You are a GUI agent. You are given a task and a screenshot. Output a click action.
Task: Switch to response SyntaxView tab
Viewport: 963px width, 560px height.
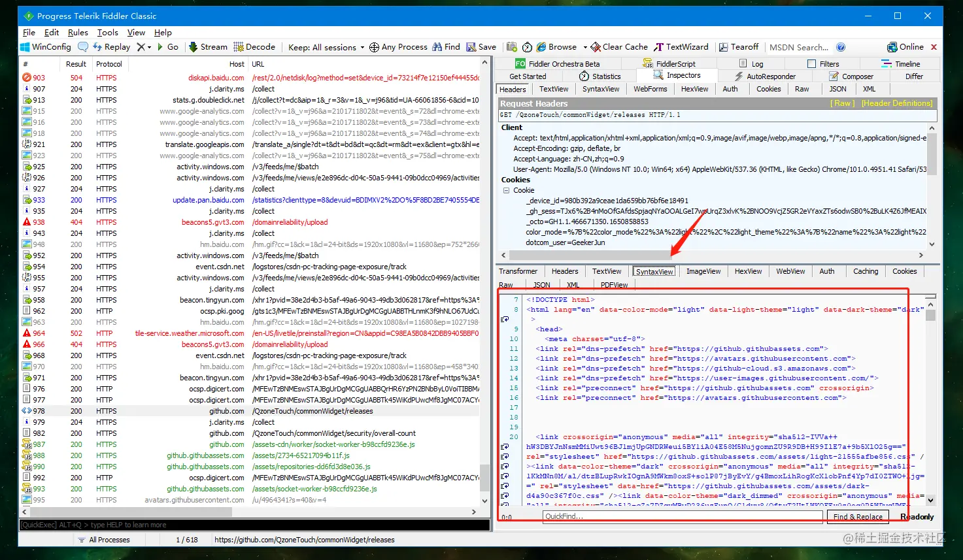coord(654,271)
